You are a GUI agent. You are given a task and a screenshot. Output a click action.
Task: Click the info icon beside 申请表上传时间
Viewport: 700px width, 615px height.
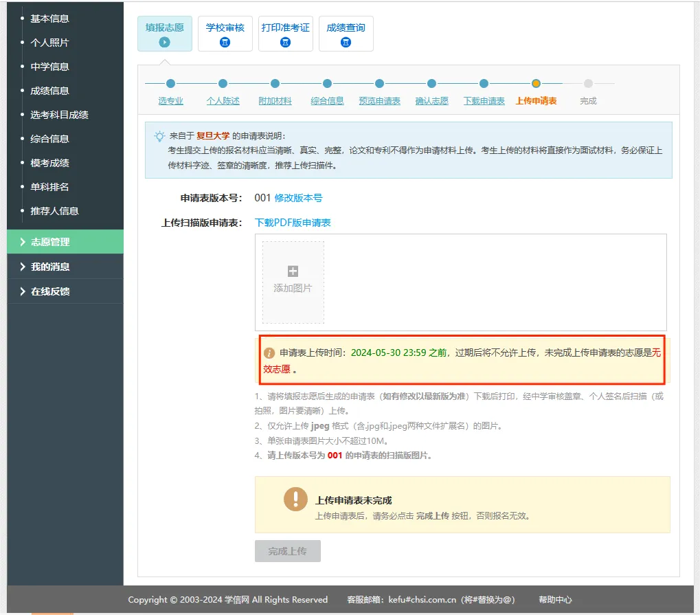point(269,353)
